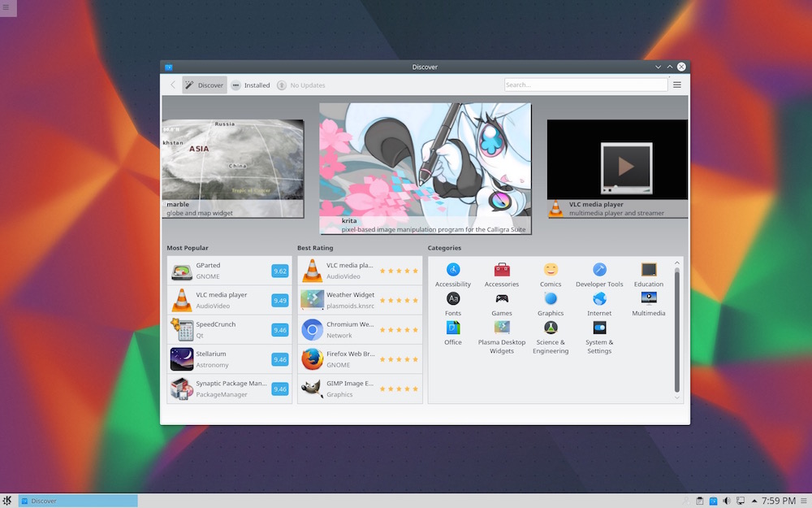The height and width of the screenshot is (508, 812).
Task: Open the featured VLC media player banner
Action: (x=617, y=168)
